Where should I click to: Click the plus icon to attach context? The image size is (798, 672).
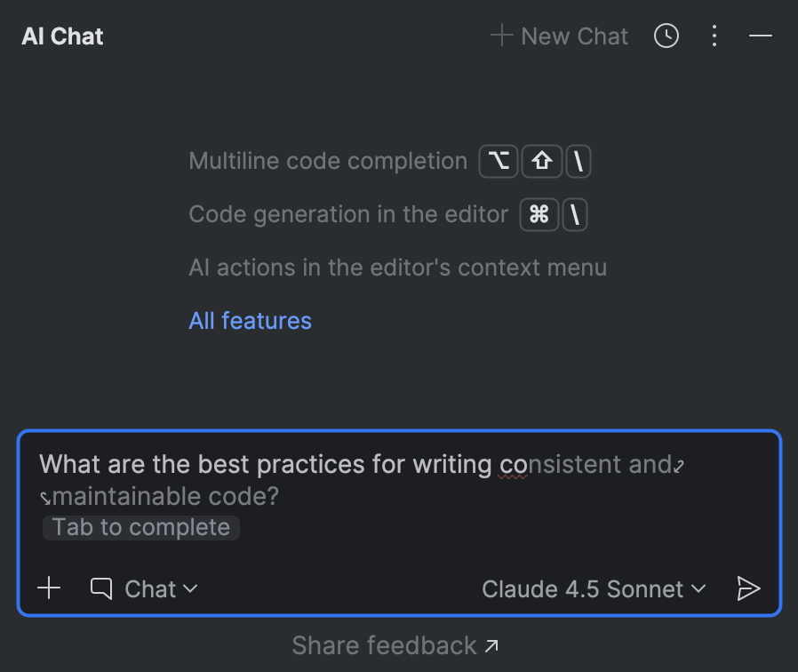coord(49,588)
